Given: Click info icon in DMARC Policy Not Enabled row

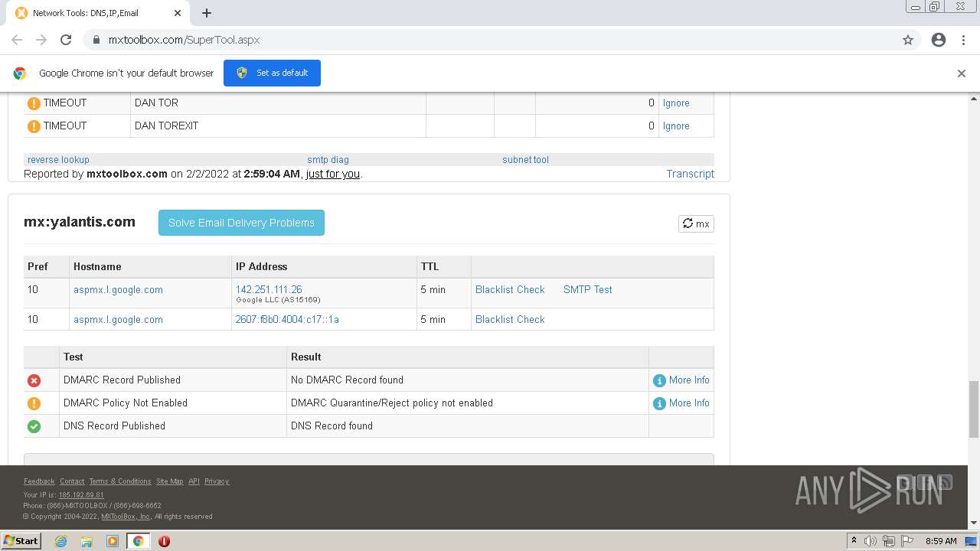Looking at the screenshot, I should click(659, 403).
